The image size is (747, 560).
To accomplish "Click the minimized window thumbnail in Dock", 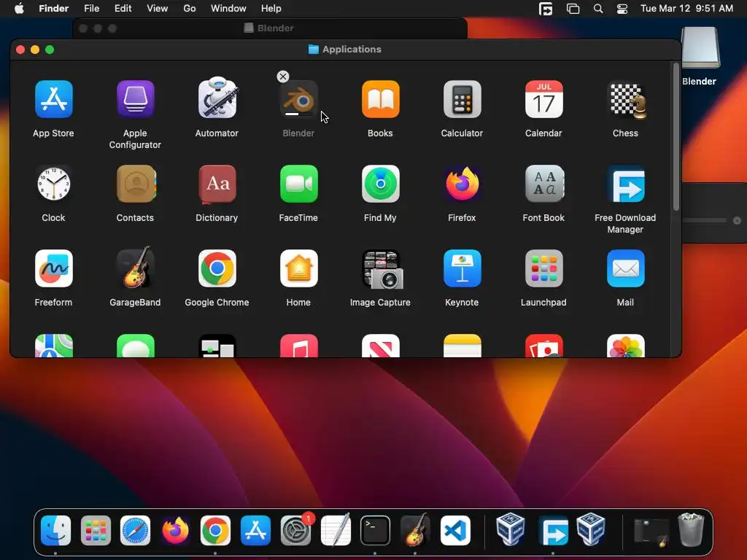I will click(x=651, y=531).
